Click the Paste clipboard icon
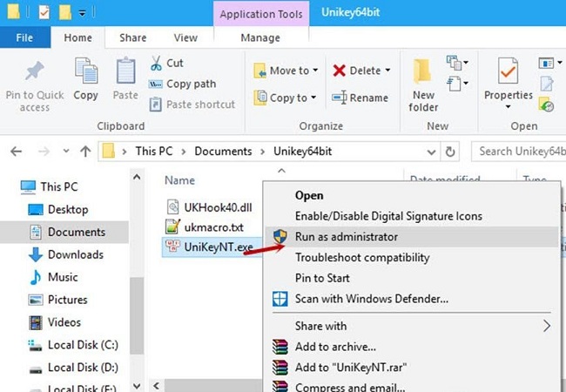Screen dimensions: 566x392 point(125,71)
